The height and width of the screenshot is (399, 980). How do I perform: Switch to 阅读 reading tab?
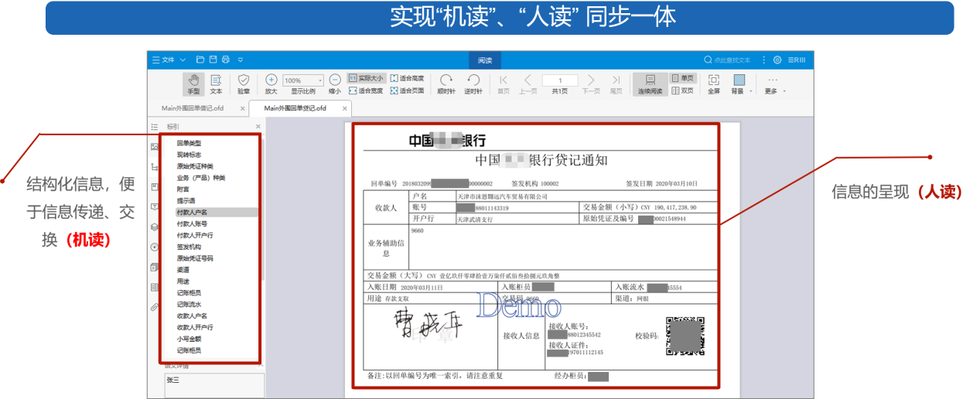pos(485,60)
